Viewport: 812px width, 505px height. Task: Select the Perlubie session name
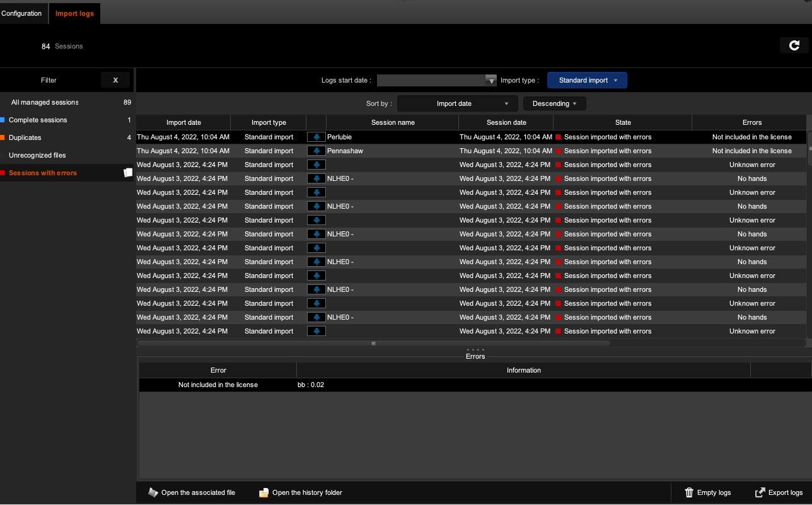pos(340,137)
